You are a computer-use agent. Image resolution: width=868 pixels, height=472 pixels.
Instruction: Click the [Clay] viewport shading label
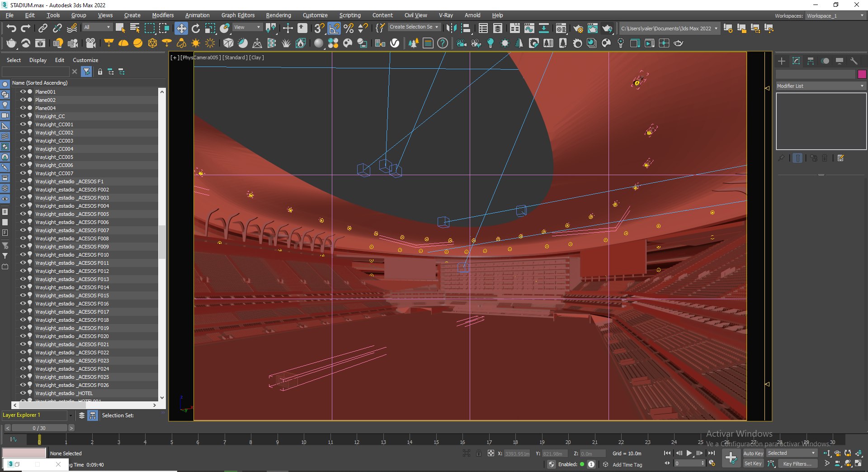[256, 57]
